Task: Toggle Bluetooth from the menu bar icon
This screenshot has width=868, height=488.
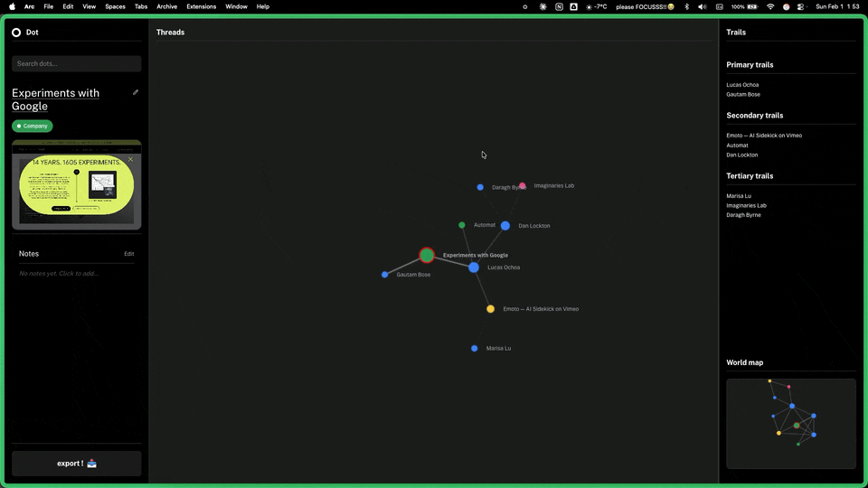Action: [686, 6]
